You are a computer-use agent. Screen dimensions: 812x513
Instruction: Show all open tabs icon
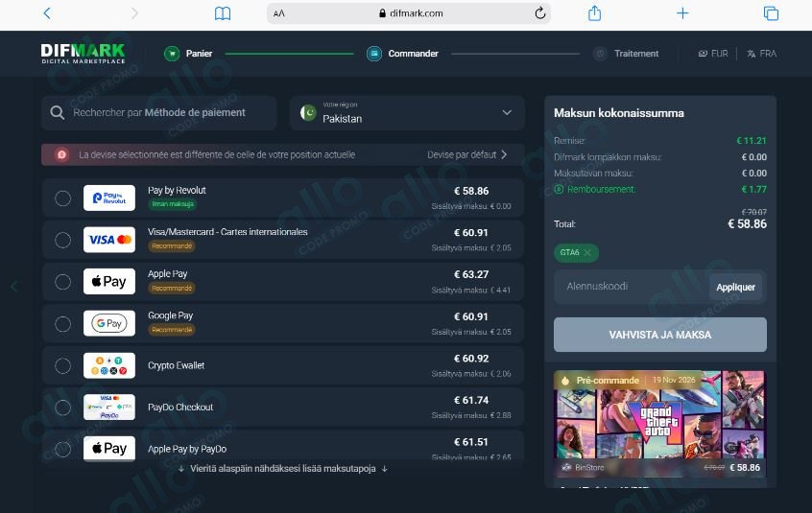coord(771,13)
